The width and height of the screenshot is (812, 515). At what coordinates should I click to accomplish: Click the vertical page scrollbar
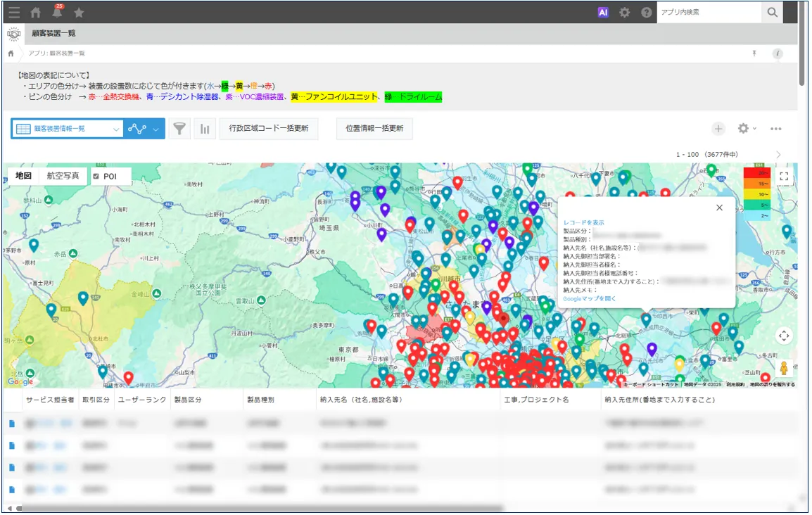click(801, 44)
